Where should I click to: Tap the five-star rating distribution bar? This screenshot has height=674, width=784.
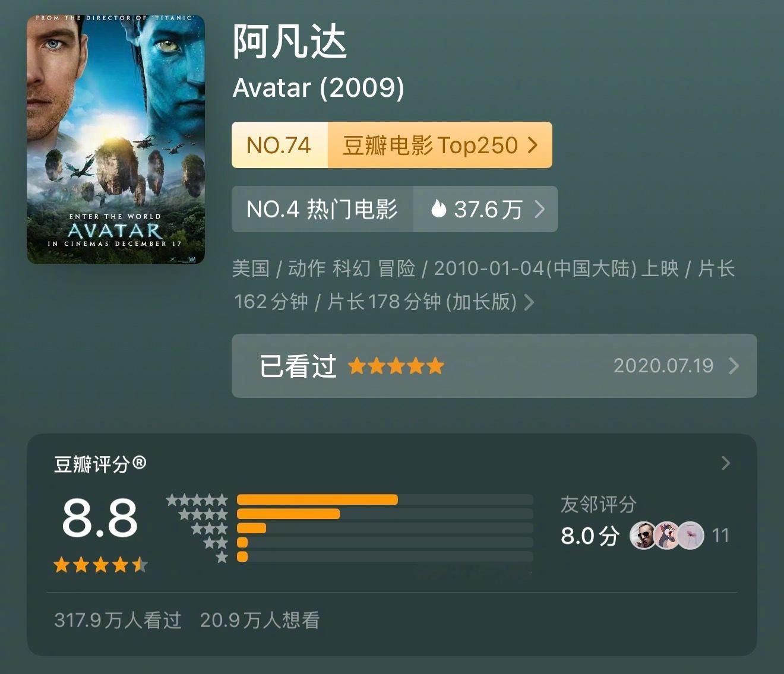(385, 499)
